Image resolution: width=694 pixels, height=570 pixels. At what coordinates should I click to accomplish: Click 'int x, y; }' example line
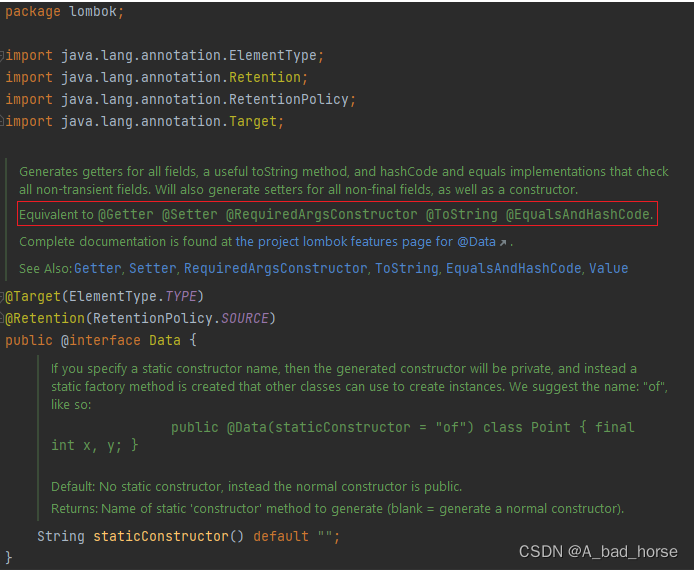pos(95,445)
